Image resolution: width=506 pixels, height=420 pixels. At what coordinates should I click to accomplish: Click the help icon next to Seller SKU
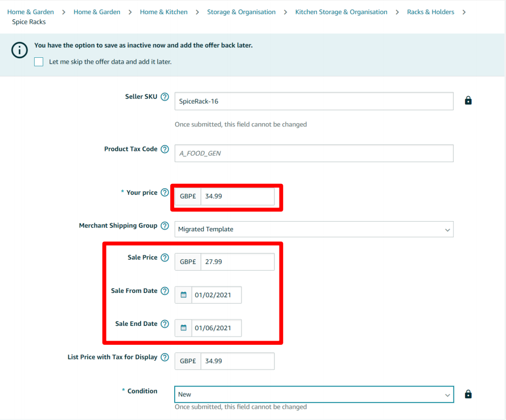click(x=165, y=97)
